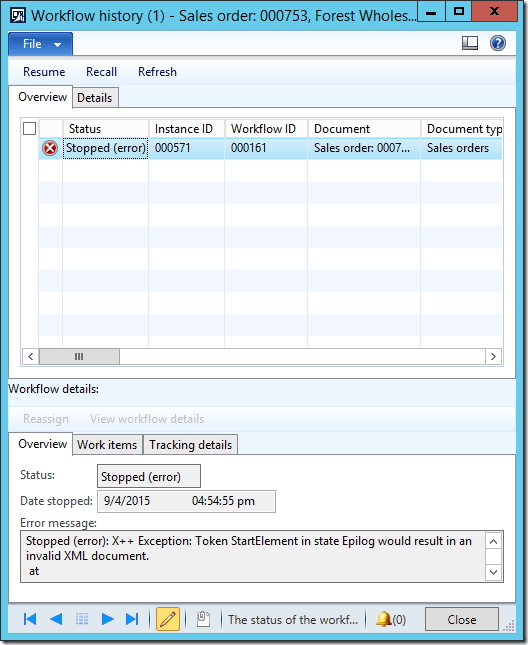Sort by Status column header

click(105, 129)
